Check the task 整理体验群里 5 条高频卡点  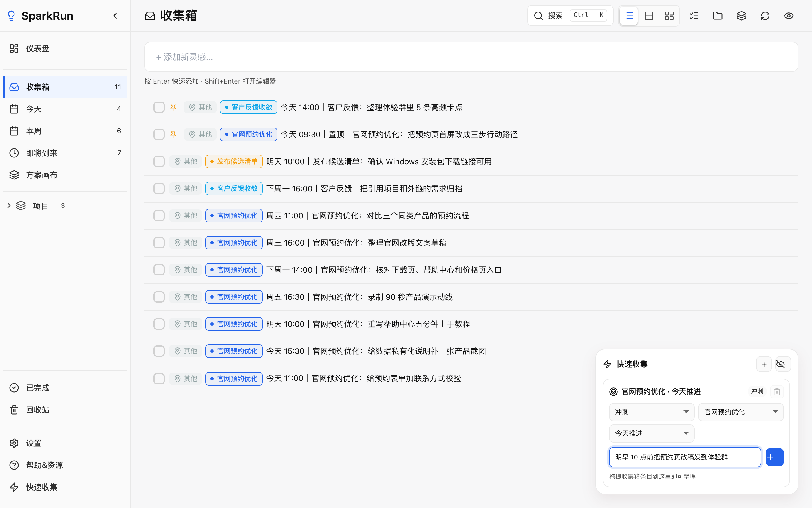click(159, 107)
